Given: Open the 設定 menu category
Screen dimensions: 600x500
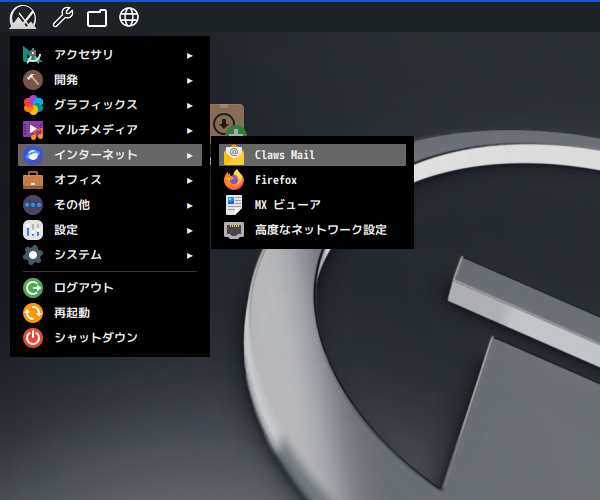Looking at the screenshot, I should coord(110,230).
